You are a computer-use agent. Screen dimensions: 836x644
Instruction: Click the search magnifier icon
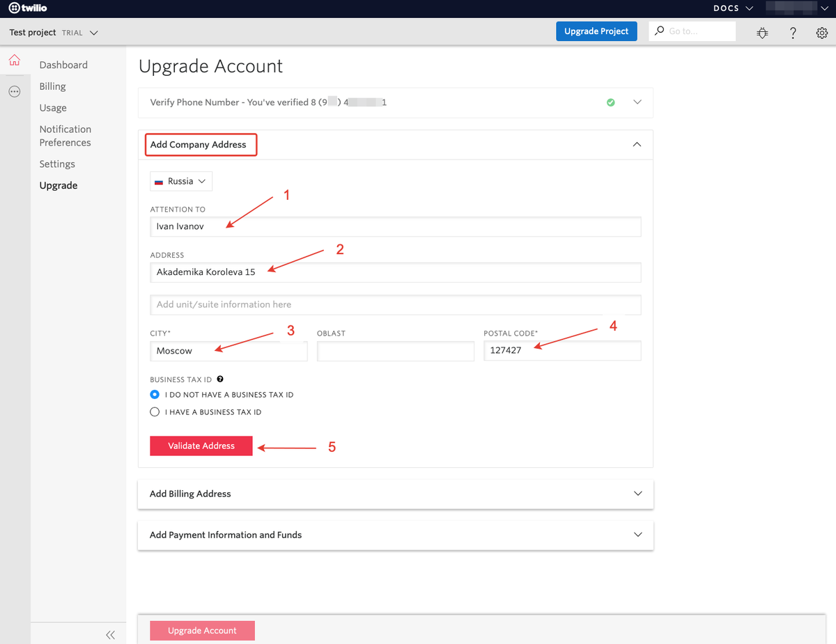[x=660, y=31]
